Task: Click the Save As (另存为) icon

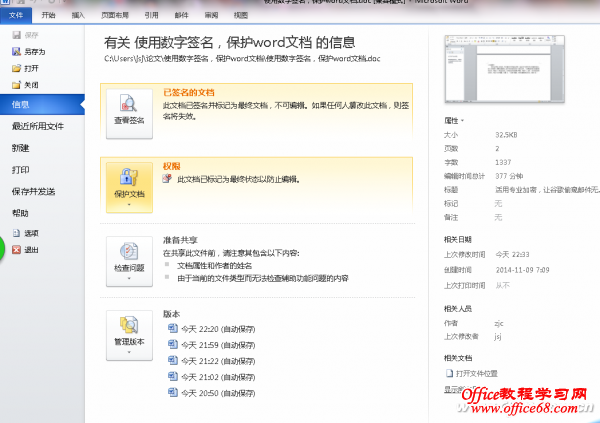Action: pyautogui.click(x=16, y=49)
